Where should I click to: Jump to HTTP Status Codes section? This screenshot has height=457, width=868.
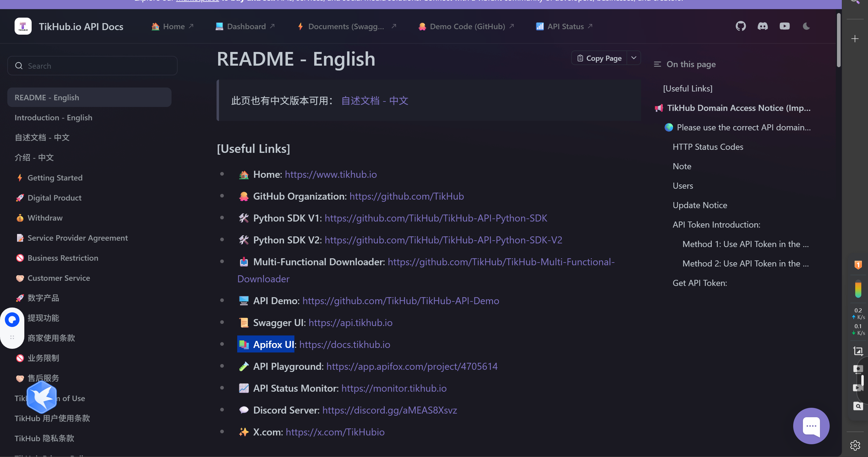[708, 147]
